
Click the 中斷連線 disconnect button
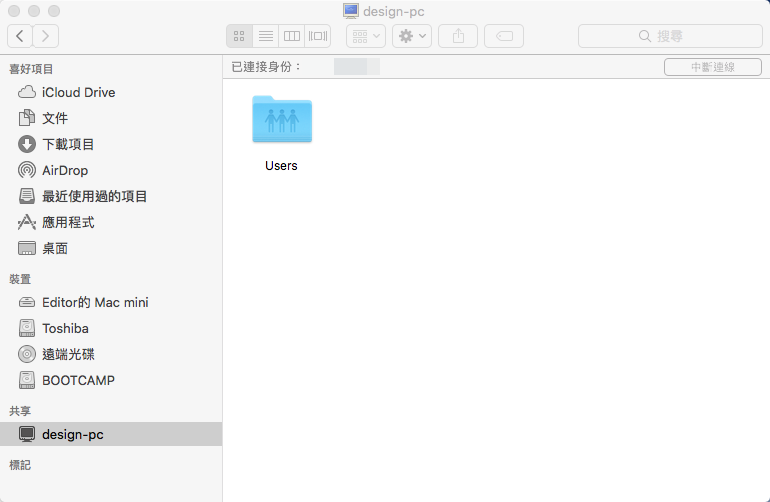tap(713, 67)
